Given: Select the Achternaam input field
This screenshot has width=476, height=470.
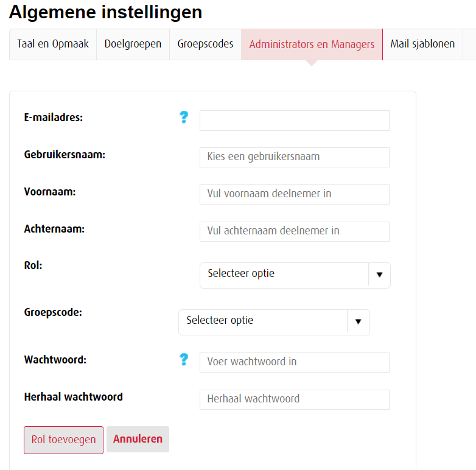Looking at the screenshot, I should (x=294, y=231).
